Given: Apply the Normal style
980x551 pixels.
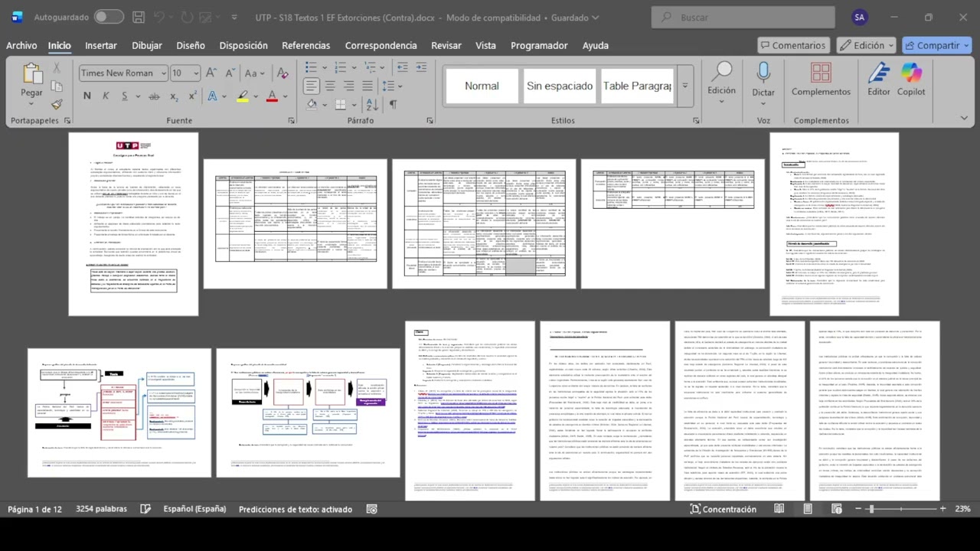Looking at the screenshot, I should click(482, 86).
